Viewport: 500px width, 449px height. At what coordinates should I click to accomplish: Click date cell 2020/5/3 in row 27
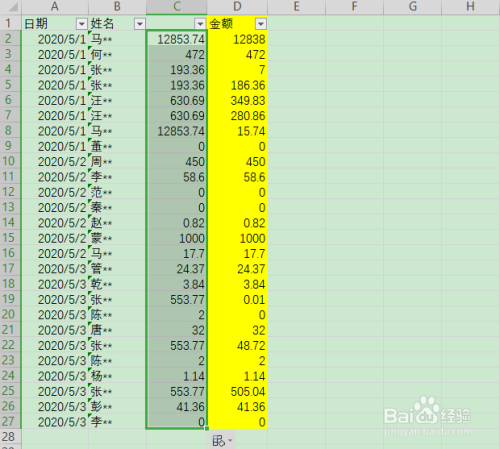[55, 422]
